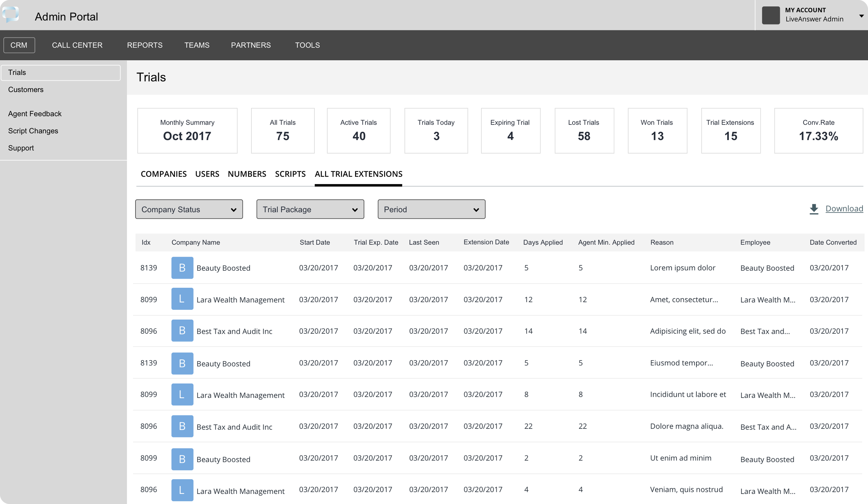
Task: Click the L avatar in last row
Action: (x=182, y=490)
